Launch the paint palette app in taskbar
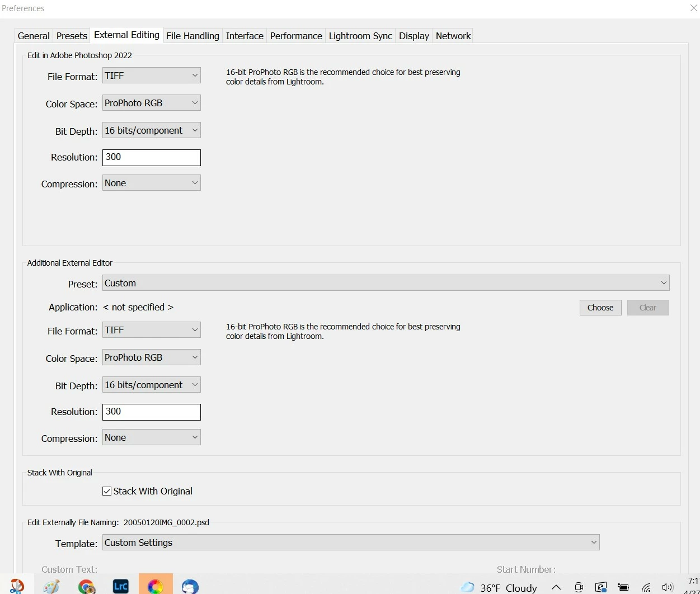The image size is (700, 594). tap(51, 586)
